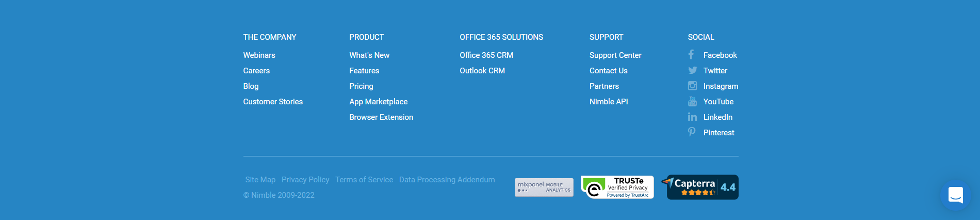Click the Instagram camera icon
Screen dimensions: 980x220
[692, 86]
